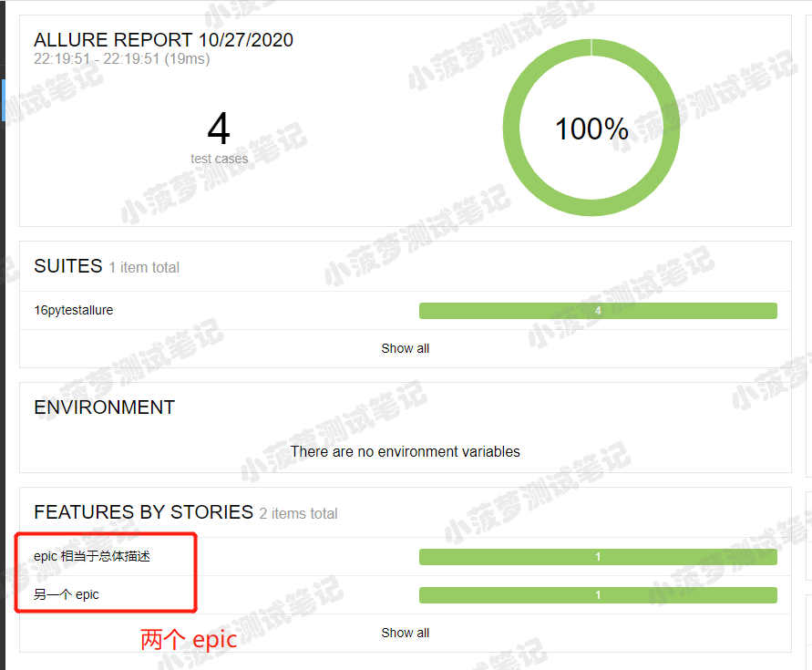Click the ENVIRONMENT widget heading
Screen dimensions: 812x670
pyautogui.click(x=105, y=407)
